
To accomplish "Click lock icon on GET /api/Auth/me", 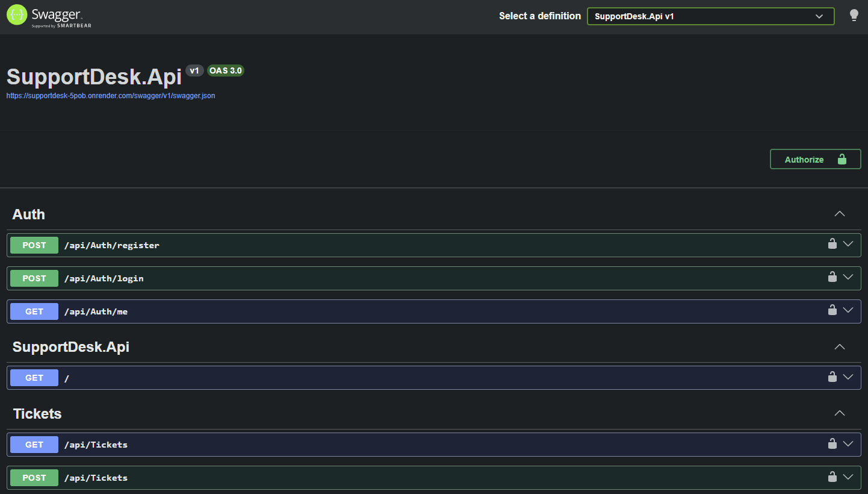I will click(832, 310).
